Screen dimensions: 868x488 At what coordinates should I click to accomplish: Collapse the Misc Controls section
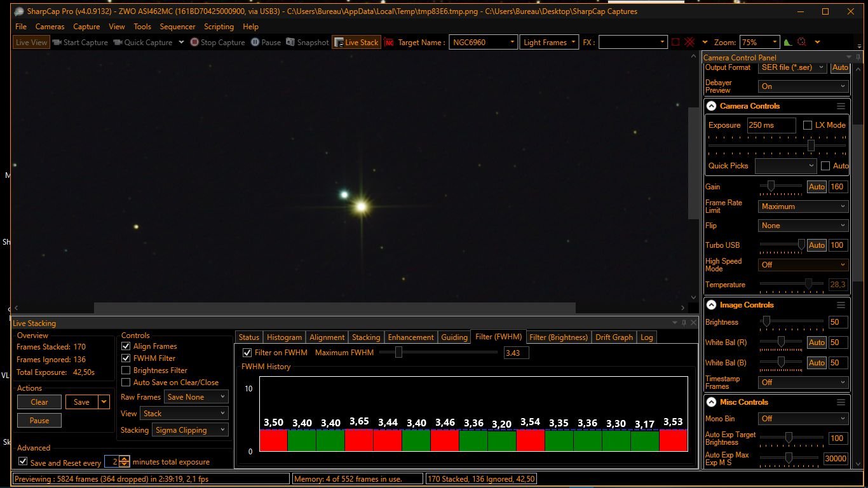[712, 402]
